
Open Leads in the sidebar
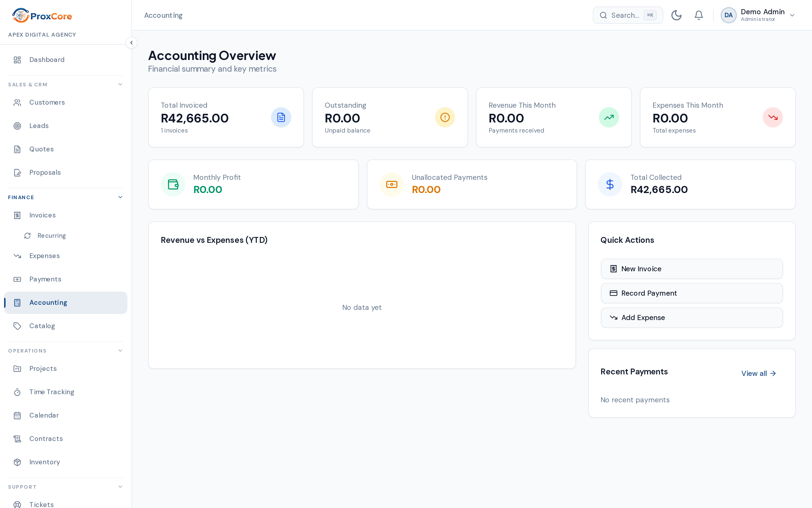tap(66, 126)
